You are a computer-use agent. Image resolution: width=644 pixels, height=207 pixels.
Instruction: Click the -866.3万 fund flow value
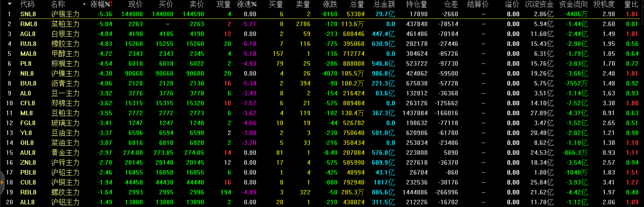[x=575, y=153]
